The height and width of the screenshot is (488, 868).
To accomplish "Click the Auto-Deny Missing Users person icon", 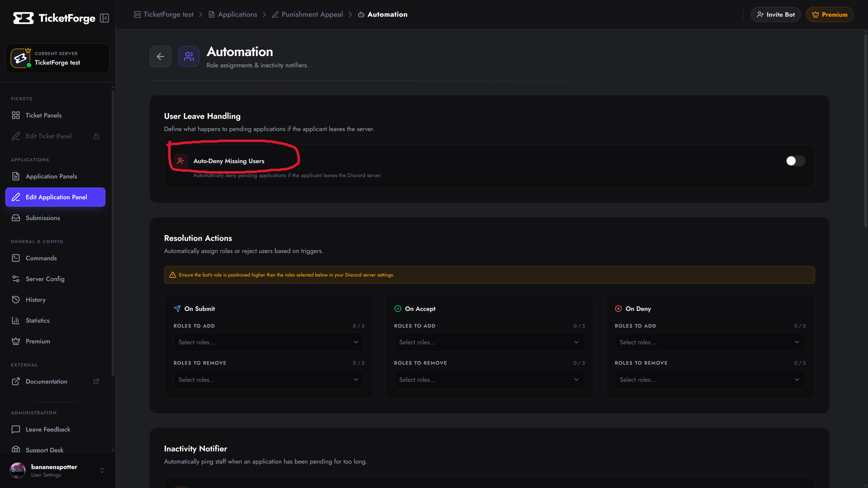I will [181, 161].
